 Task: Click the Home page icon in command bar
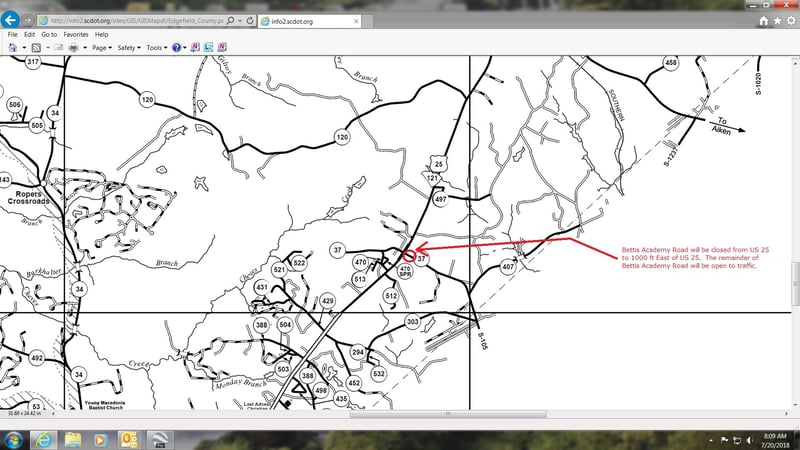pyautogui.click(x=13, y=47)
